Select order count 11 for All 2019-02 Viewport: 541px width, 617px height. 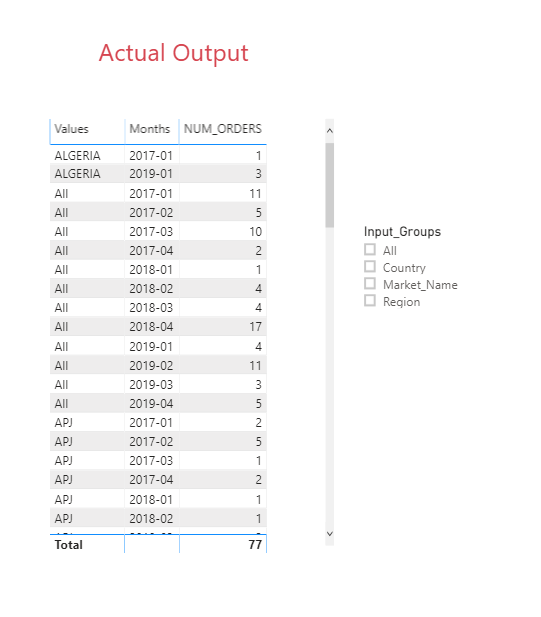(x=255, y=366)
